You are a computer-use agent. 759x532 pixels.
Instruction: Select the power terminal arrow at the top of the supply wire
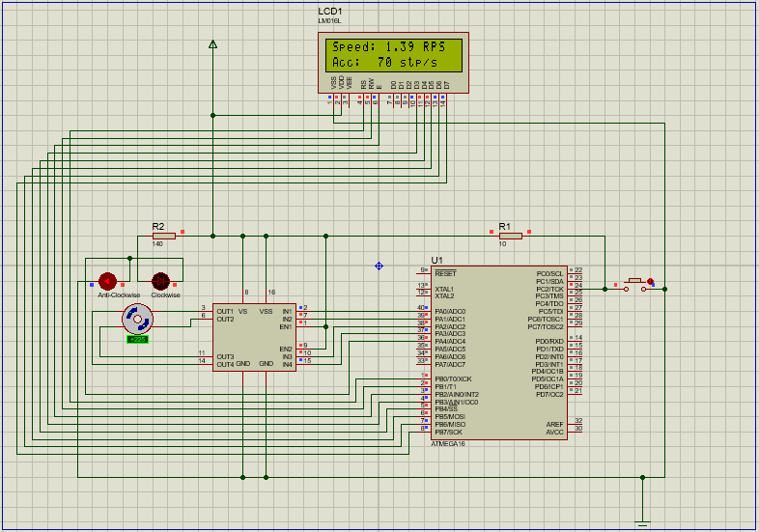(212, 44)
